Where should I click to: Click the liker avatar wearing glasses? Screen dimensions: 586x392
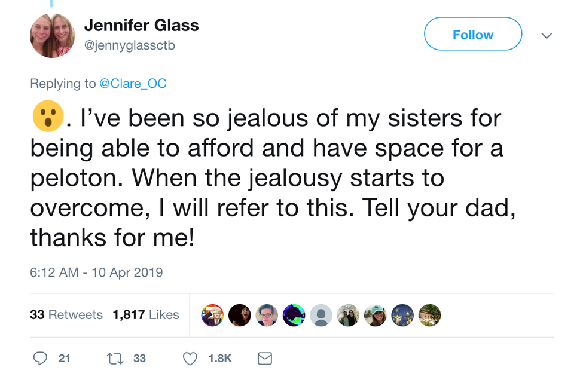267,315
